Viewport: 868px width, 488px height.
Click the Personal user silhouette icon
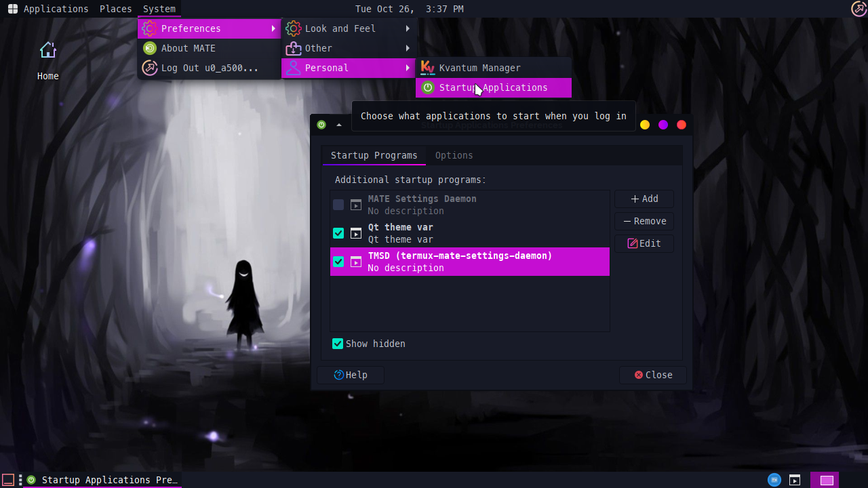click(293, 68)
